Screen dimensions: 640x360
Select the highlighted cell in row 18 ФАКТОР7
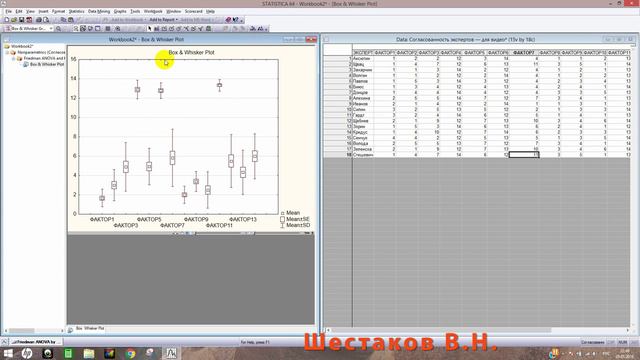pyautogui.click(x=524, y=155)
